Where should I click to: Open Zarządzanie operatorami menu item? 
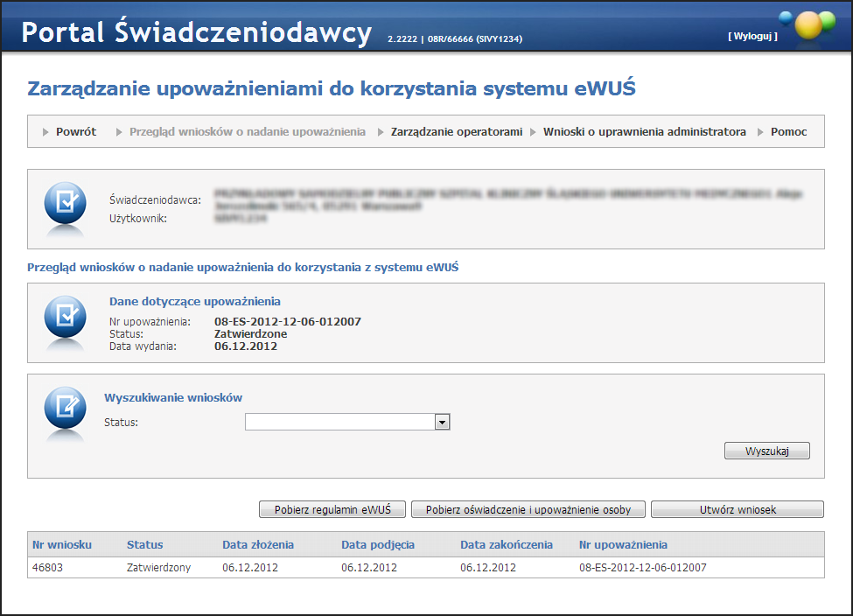(x=456, y=132)
